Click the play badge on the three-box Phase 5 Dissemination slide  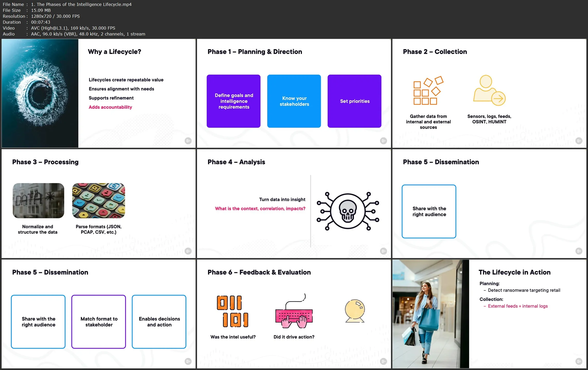pos(188,361)
